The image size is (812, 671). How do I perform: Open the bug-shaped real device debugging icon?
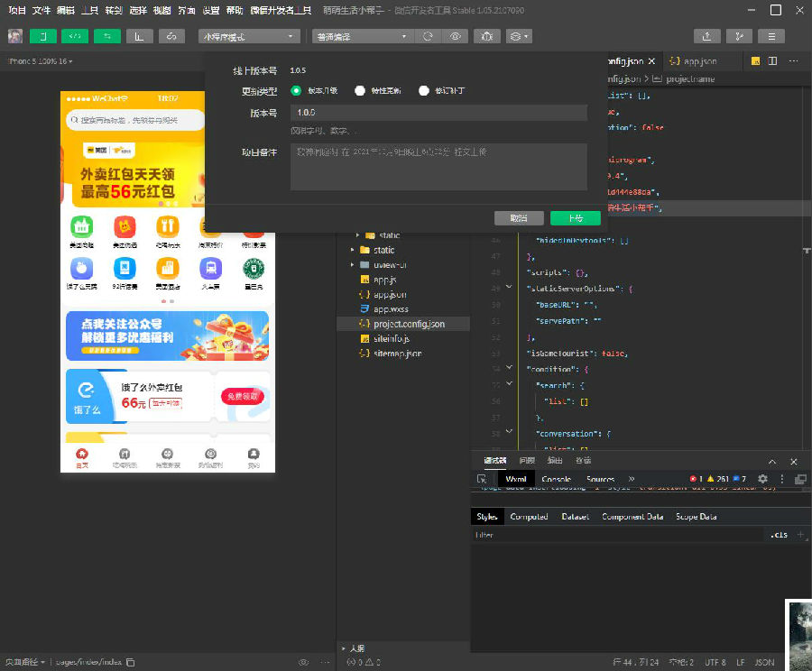pos(487,36)
